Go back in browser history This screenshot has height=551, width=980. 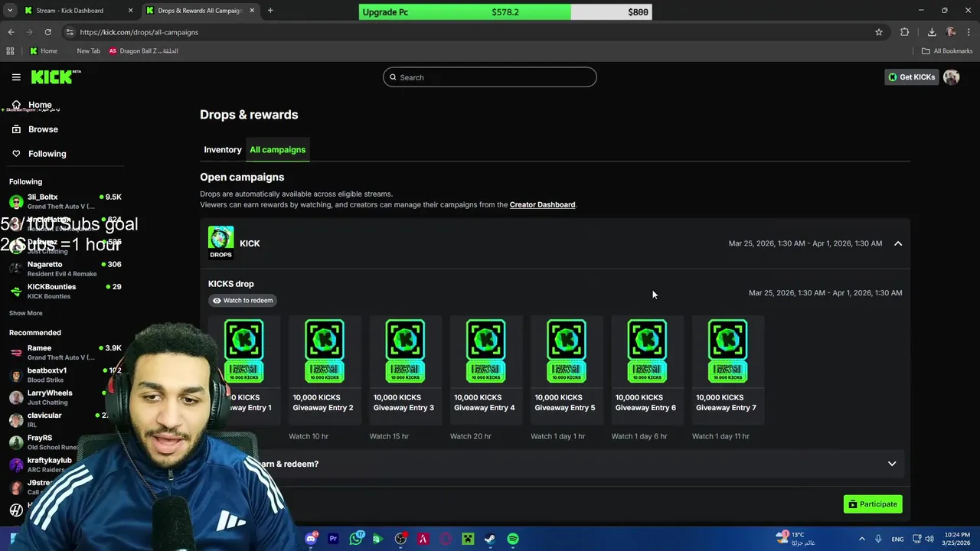click(11, 32)
